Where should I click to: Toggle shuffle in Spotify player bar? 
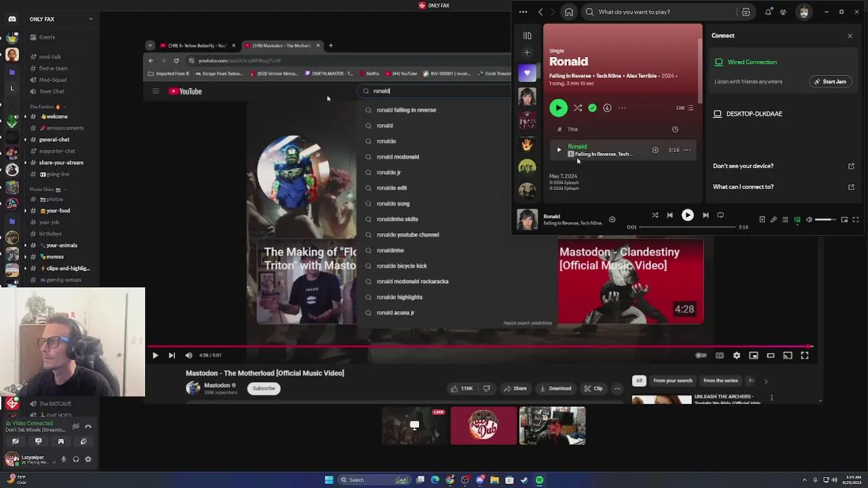point(655,216)
